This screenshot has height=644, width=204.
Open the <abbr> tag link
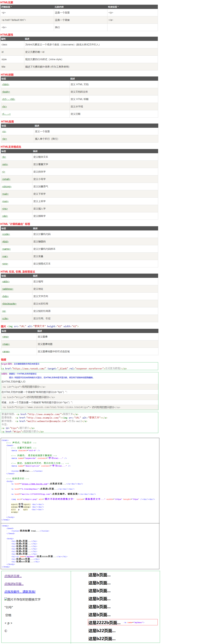tap(6, 281)
